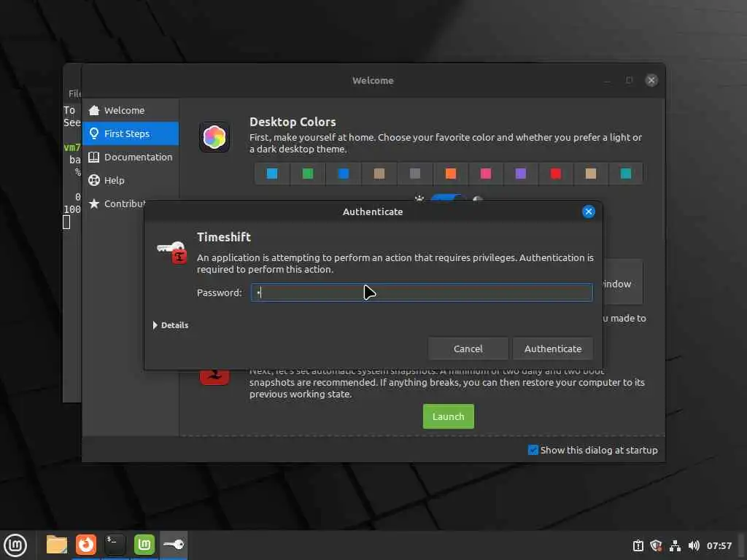
Task: Click the Welcome window title bar text
Action: 373,80
